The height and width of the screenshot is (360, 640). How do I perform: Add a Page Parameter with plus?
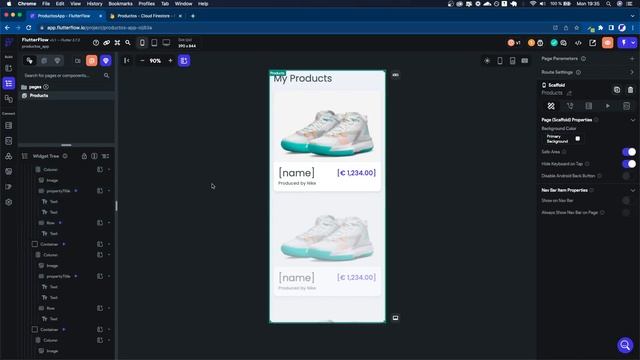click(632, 59)
